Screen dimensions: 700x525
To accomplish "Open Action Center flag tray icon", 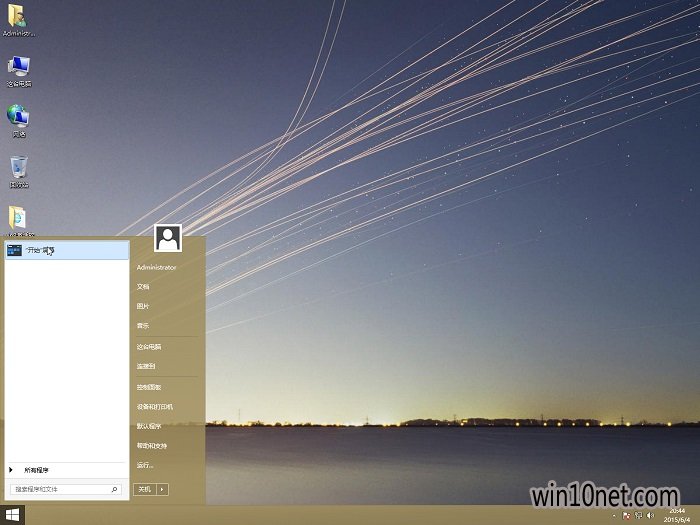I will [x=626, y=516].
